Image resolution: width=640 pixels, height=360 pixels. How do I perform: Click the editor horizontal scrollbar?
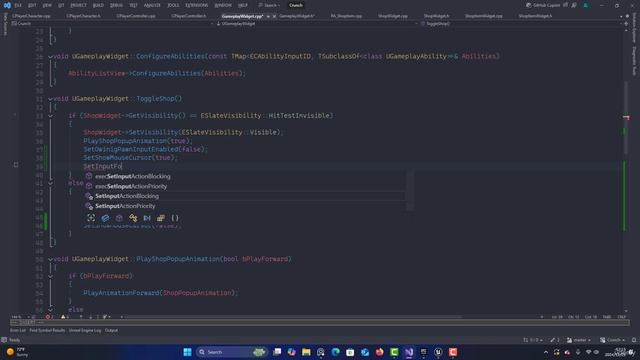292,317
